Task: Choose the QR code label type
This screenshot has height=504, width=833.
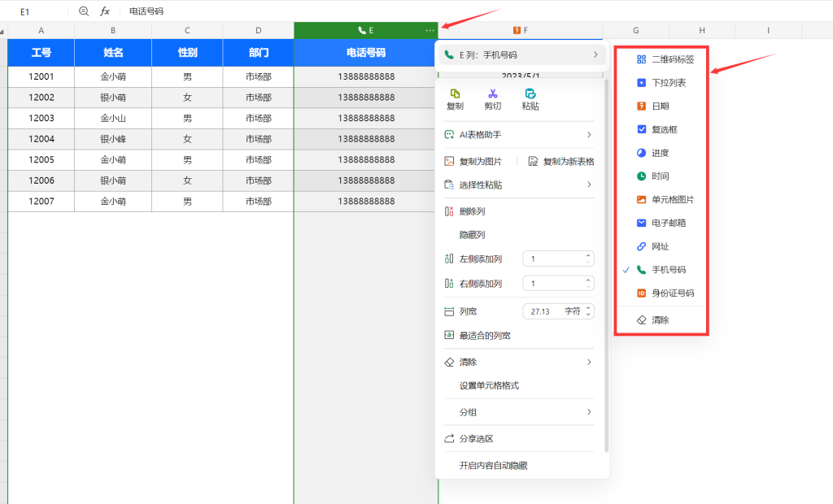Action: (x=672, y=59)
